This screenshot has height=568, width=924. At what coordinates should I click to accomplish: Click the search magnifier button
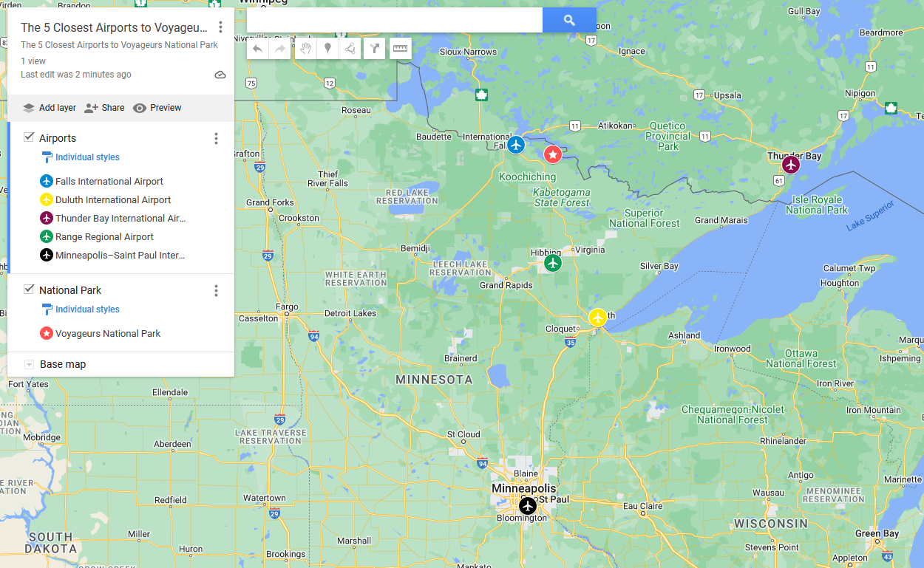click(569, 20)
